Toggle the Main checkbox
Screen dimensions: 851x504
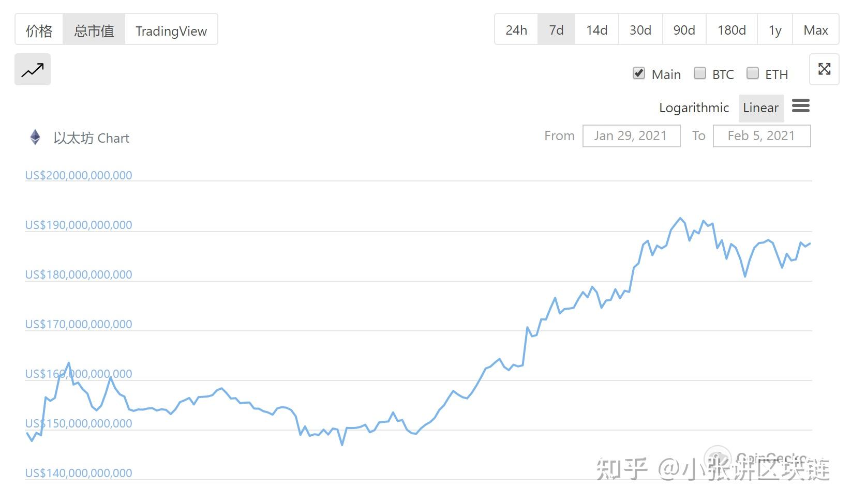[639, 73]
